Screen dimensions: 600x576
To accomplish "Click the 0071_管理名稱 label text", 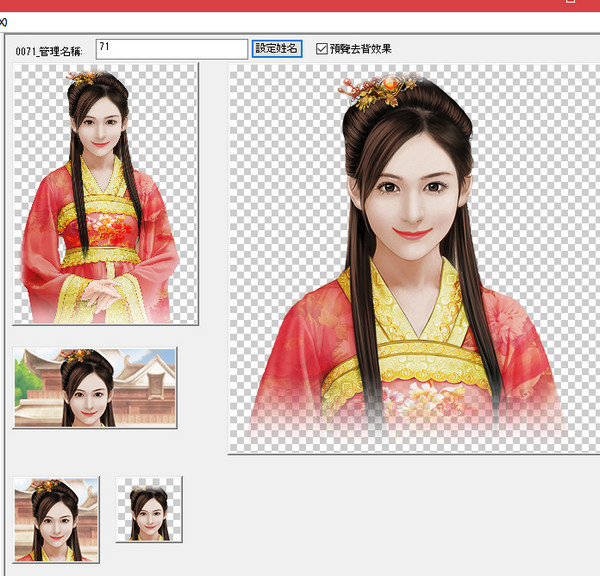I will 49,51.
